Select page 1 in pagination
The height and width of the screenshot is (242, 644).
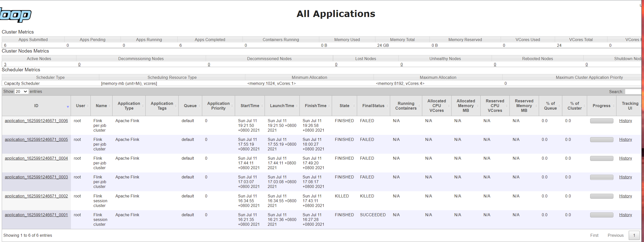tap(634, 235)
